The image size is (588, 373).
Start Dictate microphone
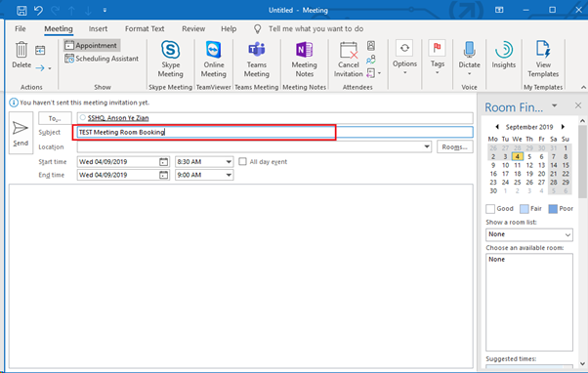coord(469,59)
